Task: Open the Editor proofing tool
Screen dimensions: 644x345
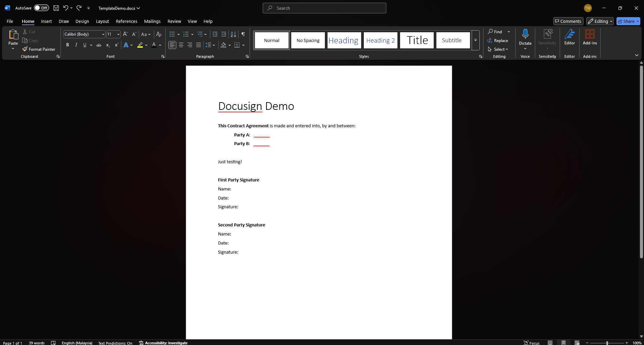Action: point(569,37)
